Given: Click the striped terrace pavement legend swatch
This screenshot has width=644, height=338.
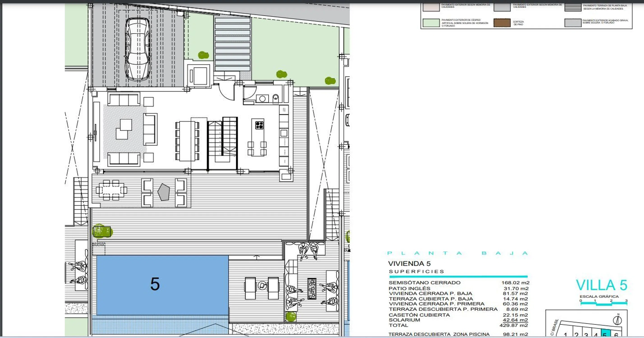Looking at the screenshot, I should click(x=573, y=7).
